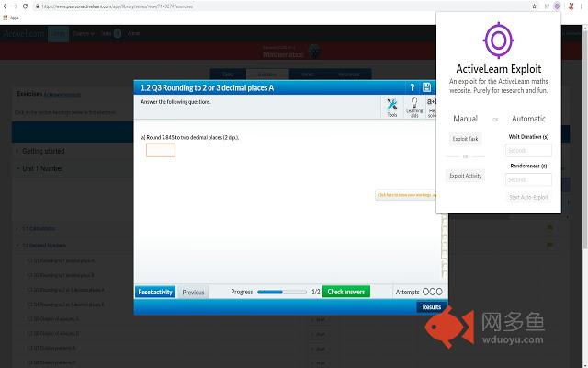Viewport: 588px width, 368px height.
Task: Click the ActiveLearn logo in header
Action: point(23,34)
